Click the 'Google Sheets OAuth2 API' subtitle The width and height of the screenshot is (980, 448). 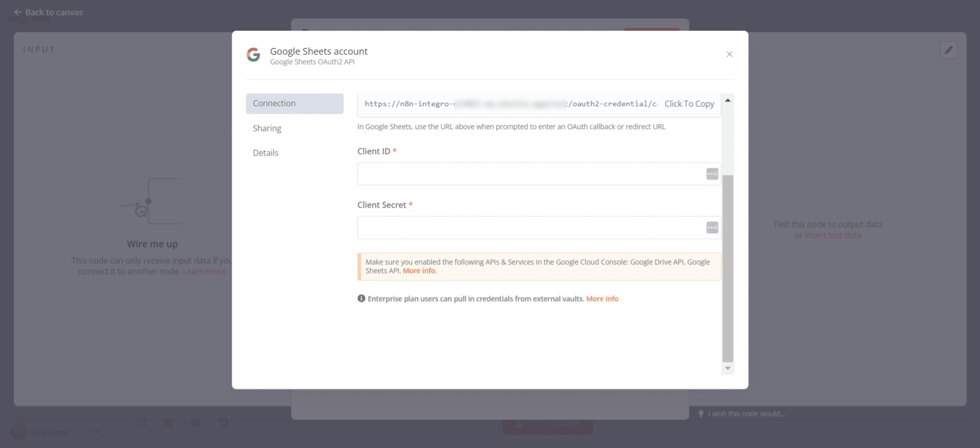tap(312, 62)
